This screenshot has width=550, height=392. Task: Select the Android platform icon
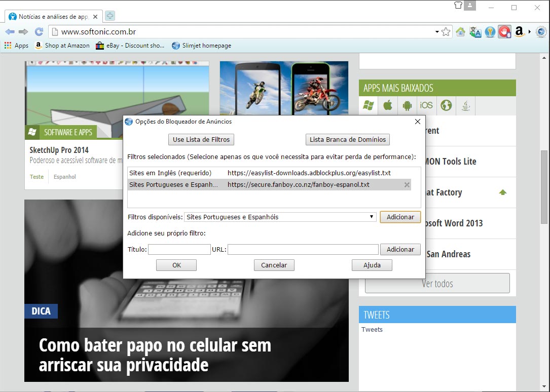(x=407, y=105)
